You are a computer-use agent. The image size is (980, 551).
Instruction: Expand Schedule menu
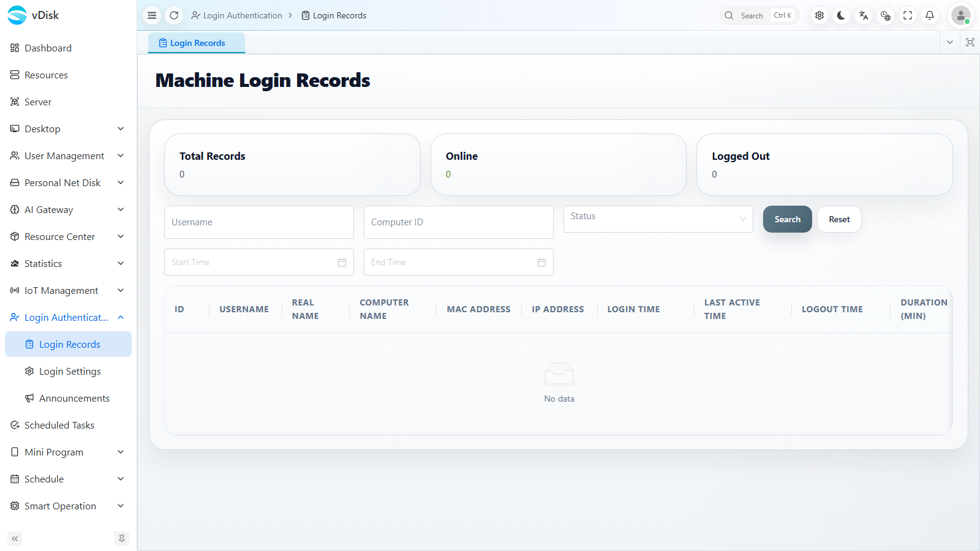pyautogui.click(x=68, y=479)
